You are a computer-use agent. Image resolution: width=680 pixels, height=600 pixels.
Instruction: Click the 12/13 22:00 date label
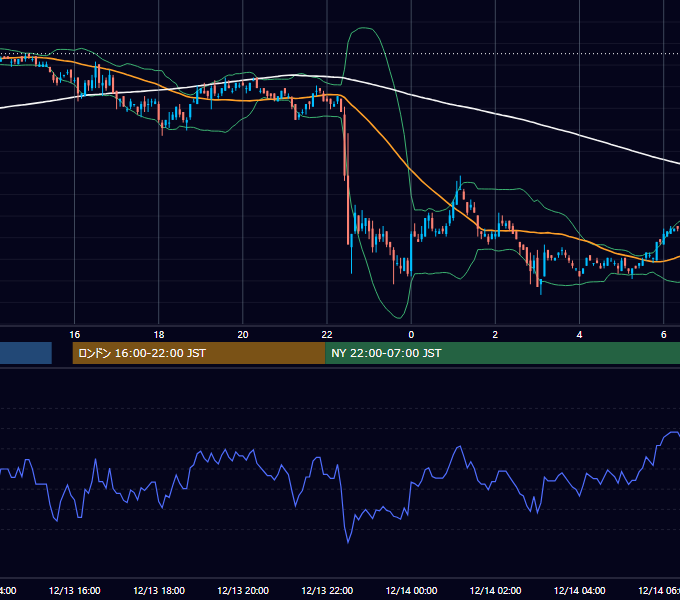pyautogui.click(x=327, y=590)
